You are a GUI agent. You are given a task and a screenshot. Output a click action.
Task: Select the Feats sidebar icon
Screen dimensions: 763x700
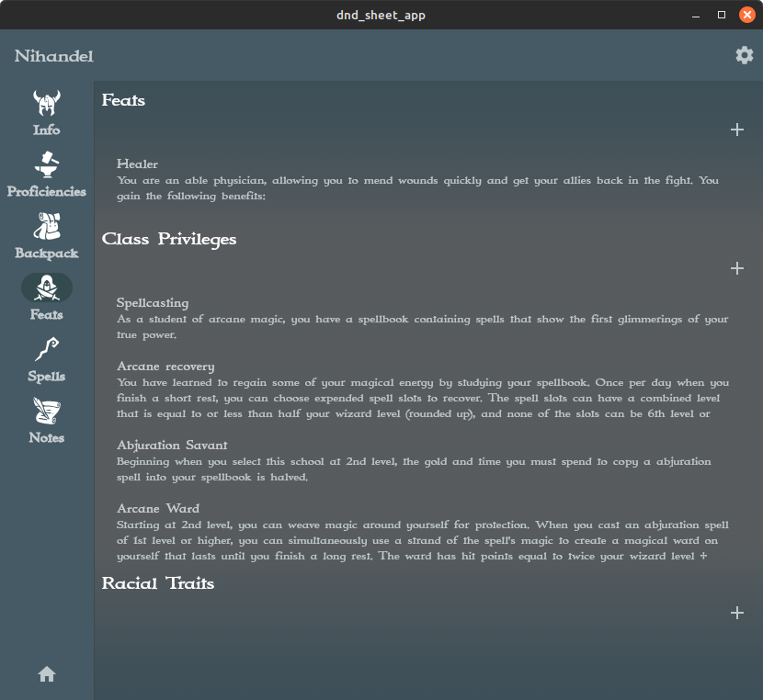(46, 296)
